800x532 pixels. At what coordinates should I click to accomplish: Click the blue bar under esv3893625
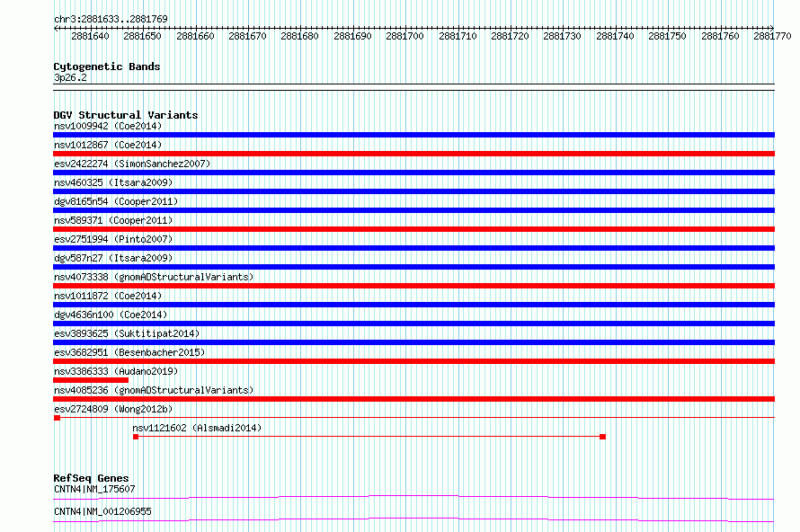pyautogui.click(x=413, y=342)
